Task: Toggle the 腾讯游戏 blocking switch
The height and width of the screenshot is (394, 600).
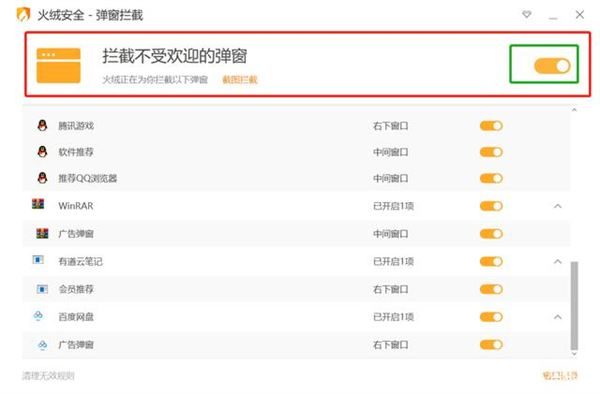Action: coord(491,126)
